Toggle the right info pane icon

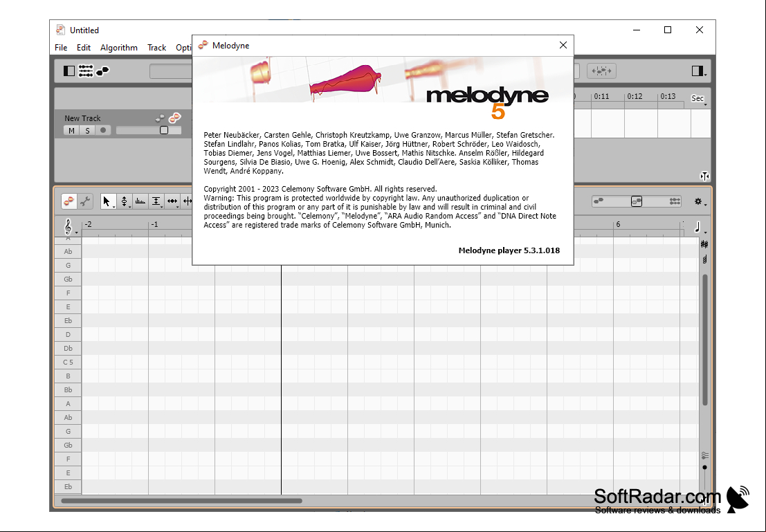click(697, 71)
